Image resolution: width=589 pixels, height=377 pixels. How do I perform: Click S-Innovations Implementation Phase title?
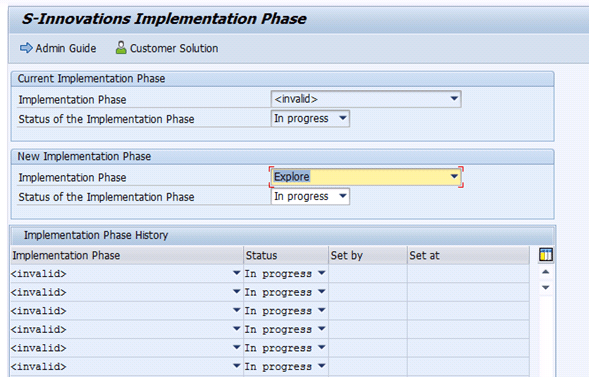(164, 19)
